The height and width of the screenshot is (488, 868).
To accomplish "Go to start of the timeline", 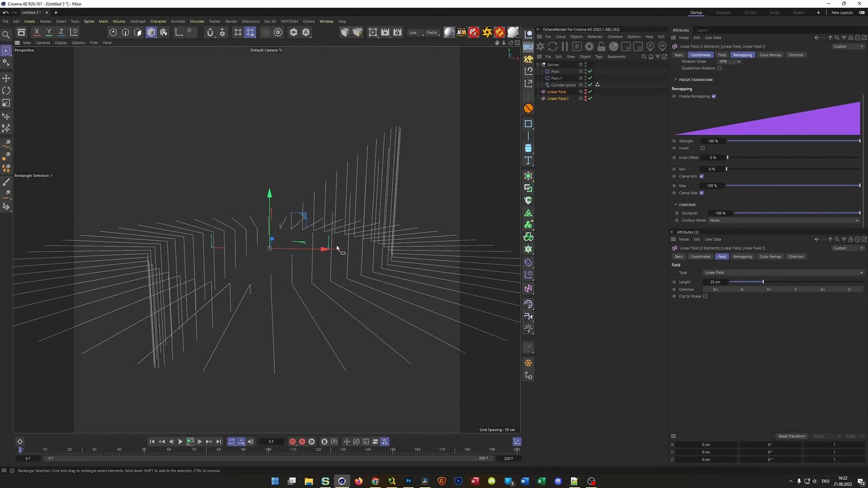I will coord(152,442).
